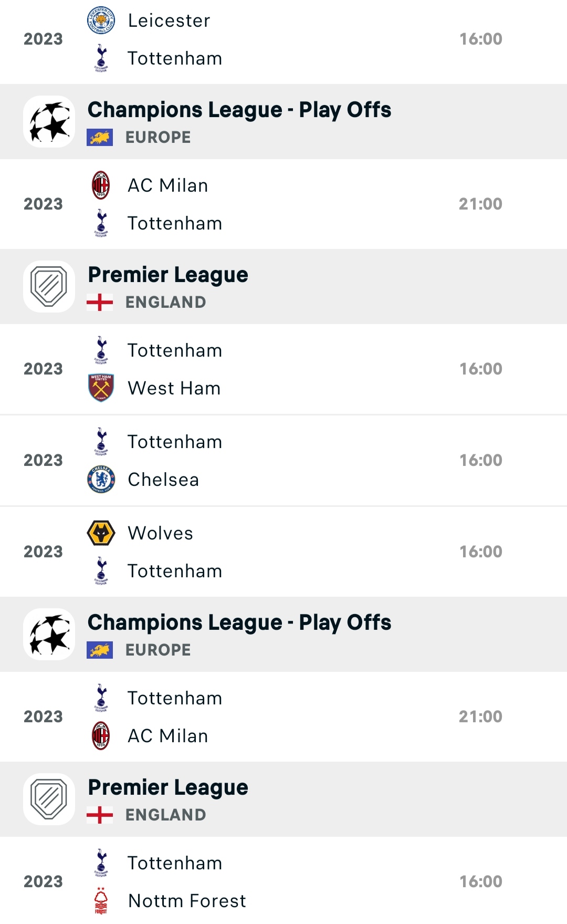Tap the Wolves club crest
This screenshot has height=924, width=567.
(101, 533)
